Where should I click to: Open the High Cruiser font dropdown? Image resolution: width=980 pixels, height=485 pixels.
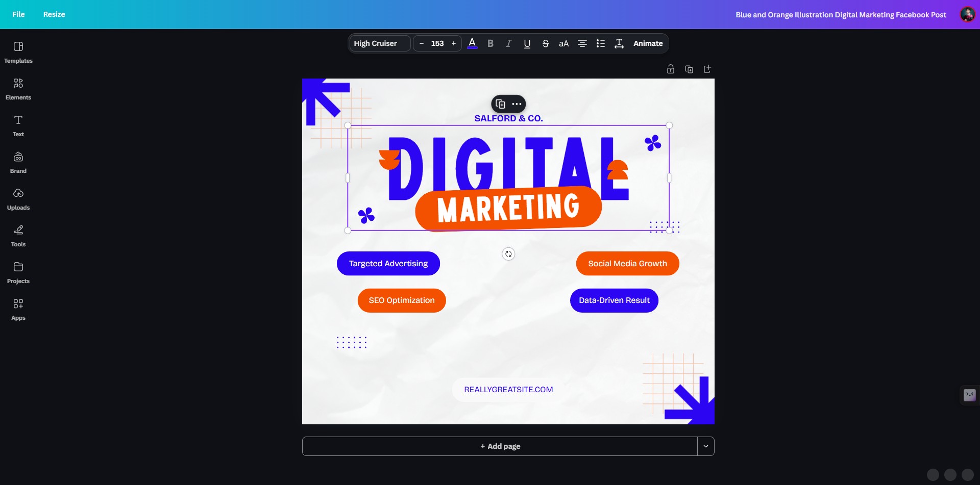tap(380, 43)
